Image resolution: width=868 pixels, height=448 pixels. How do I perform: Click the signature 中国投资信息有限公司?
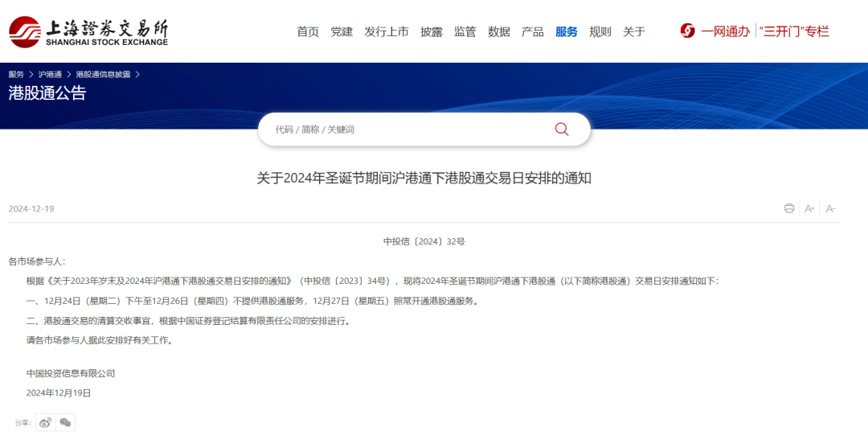(x=70, y=374)
